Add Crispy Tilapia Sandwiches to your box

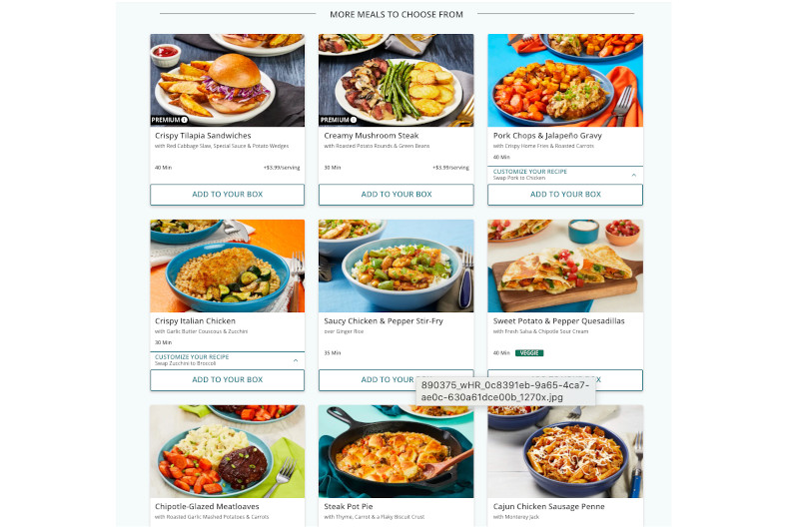[x=228, y=195]
